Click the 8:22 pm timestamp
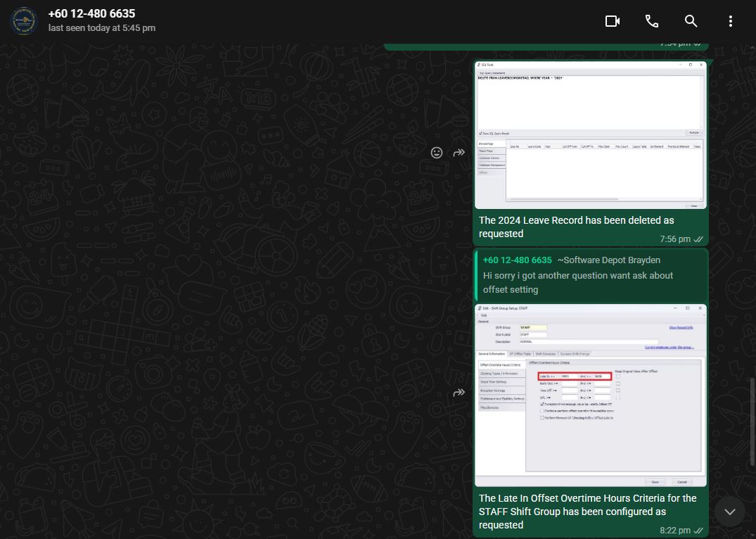 [x=674, y=531]
